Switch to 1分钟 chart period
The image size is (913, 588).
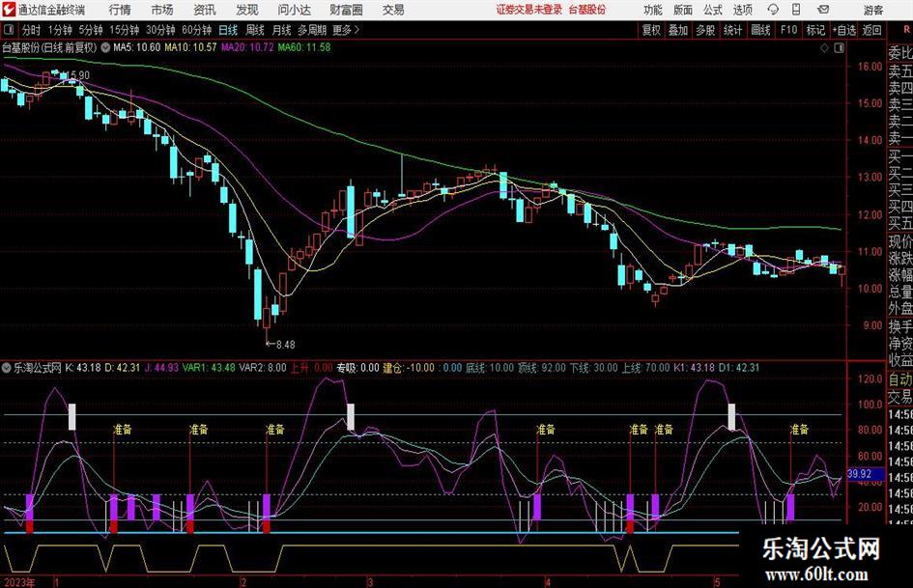click(59, 30)
